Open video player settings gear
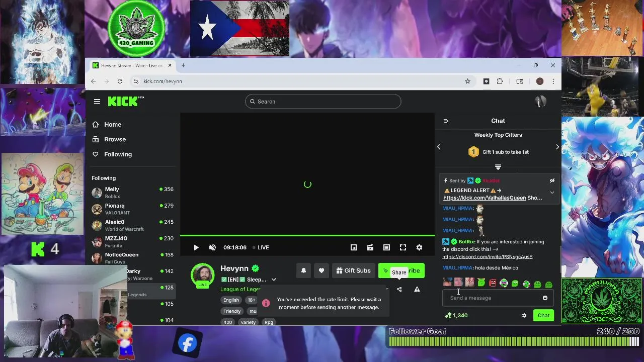This screenshot has width=644, height=362. (x=419, y=247)
